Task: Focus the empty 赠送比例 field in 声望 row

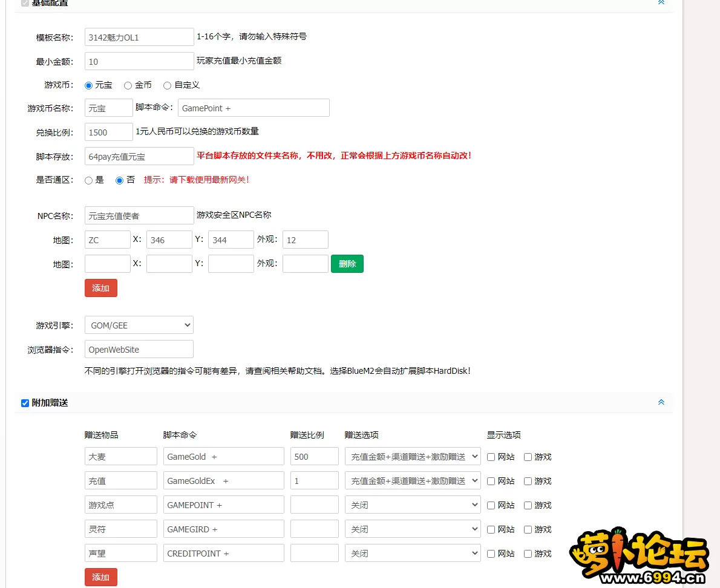Action: tap(315, 553)
